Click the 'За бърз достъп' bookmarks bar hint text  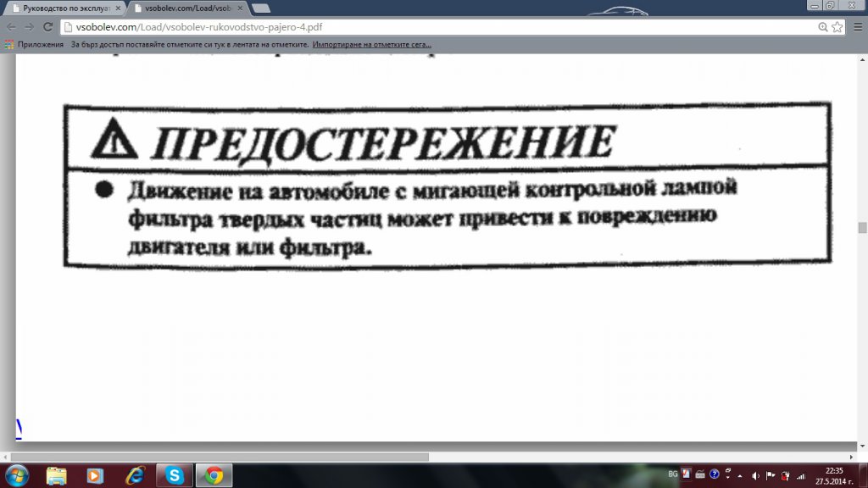pyautogui.click(x=189, y=45)
